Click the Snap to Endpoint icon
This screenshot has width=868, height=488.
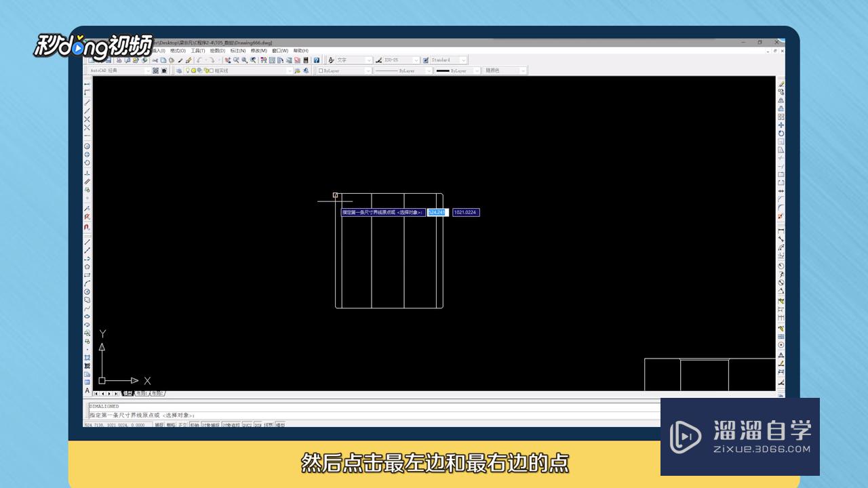pos(87,102)
